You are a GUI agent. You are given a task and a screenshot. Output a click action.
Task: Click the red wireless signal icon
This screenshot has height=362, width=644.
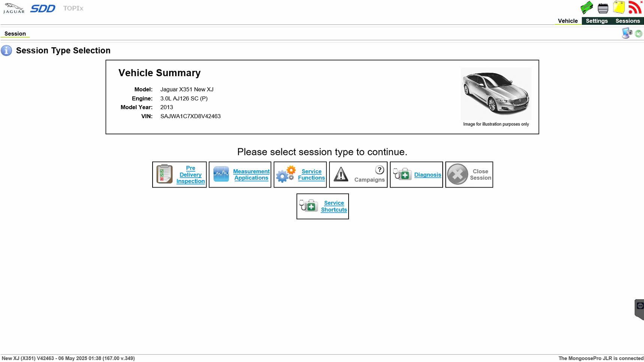tap(635, 7)
